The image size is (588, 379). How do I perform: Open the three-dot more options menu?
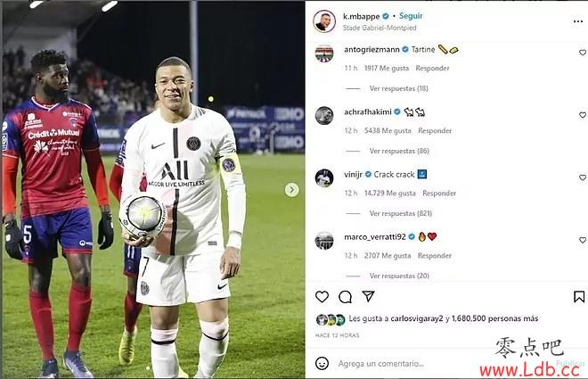[x=578, y=21]
